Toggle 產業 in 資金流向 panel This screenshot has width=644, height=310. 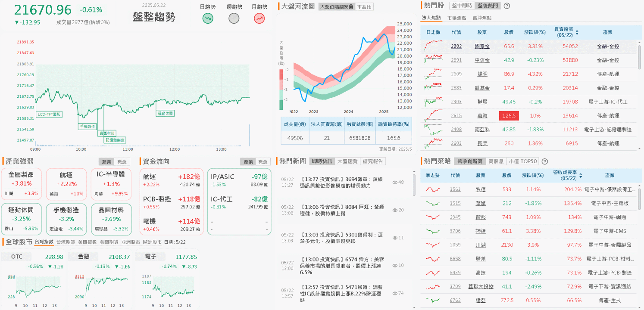point(248,161)
